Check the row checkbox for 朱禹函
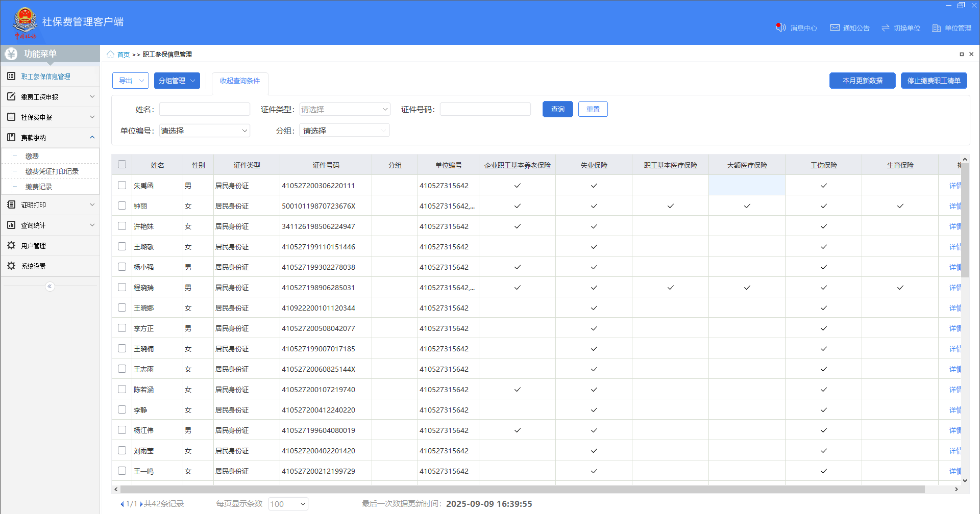 point(122,185)
